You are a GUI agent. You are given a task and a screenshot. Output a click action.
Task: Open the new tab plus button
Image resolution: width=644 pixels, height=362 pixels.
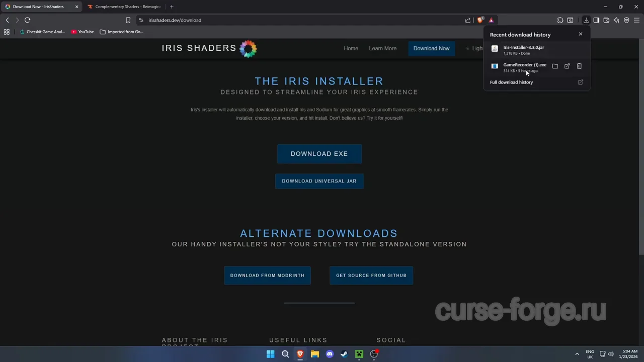pyautogui.click(x=172, y=7)
